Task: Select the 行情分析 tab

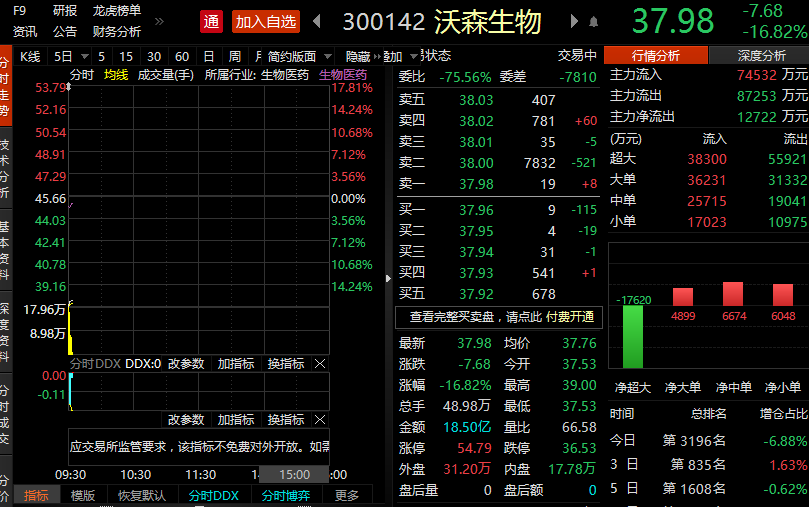Action: (x=656, y=55)
